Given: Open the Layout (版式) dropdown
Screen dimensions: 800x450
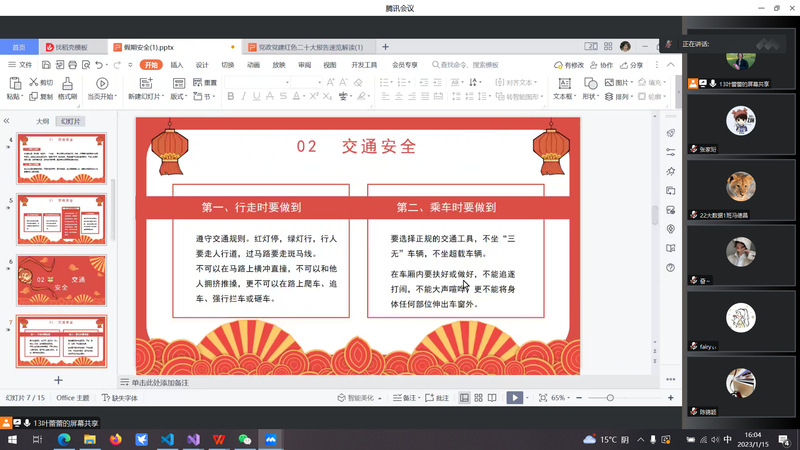Looking at the screenshot, I should [179, 96].
